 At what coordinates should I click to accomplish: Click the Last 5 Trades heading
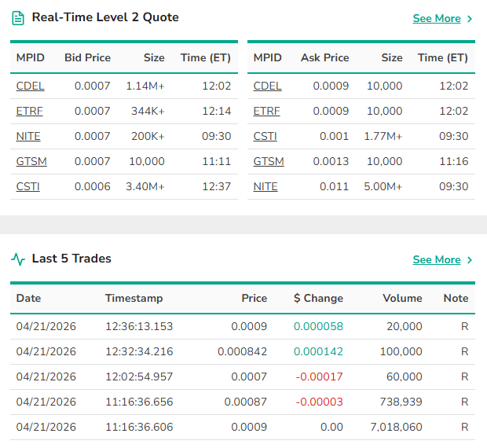tap(71, 259)
